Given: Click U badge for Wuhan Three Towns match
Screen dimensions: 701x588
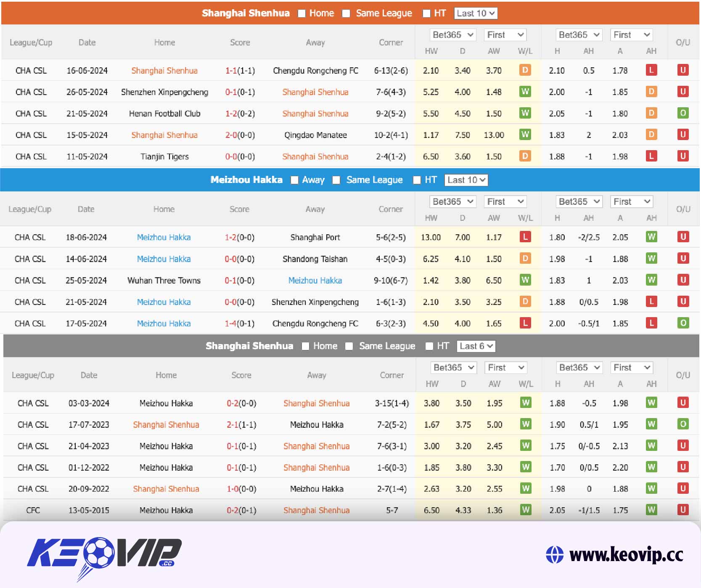Looking at the screenshot, I should tap(683, 280).
